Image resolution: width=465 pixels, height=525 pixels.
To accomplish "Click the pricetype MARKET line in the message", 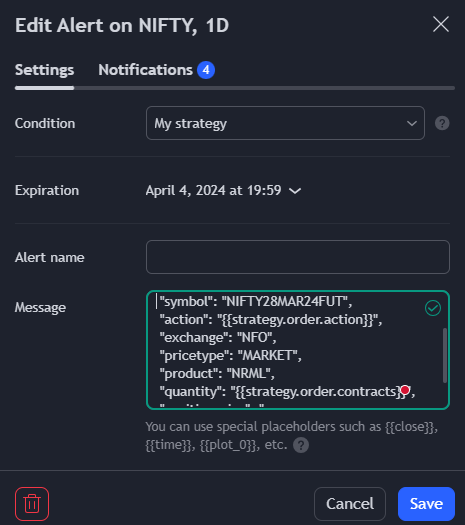I will pos(230,356).
